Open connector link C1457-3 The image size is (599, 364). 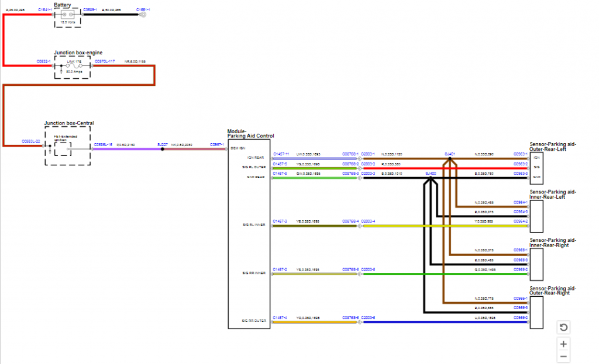pos(280,221)
